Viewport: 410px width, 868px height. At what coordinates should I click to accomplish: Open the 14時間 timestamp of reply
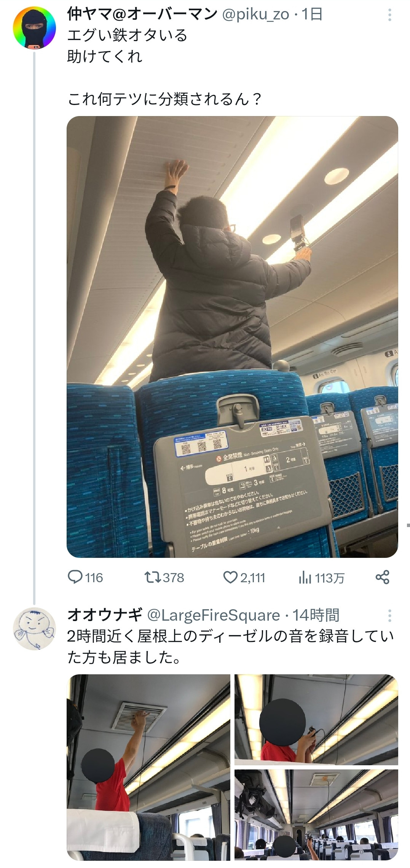coord(316,615)
